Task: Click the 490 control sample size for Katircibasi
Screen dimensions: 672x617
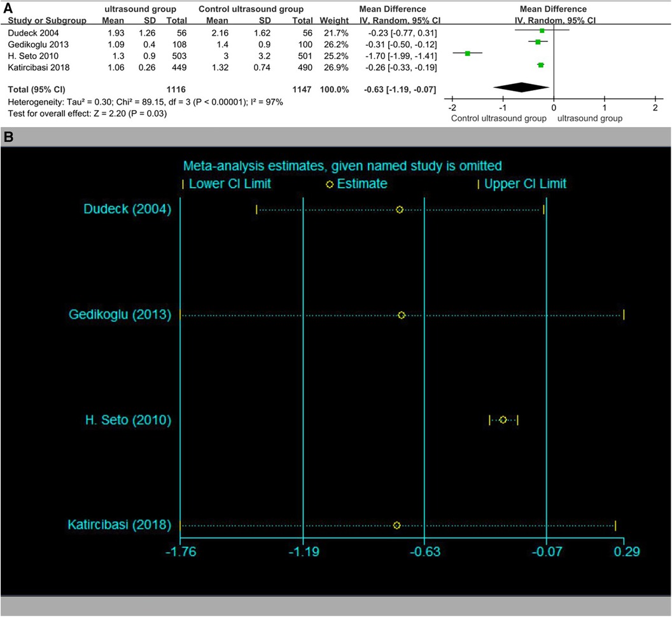Action: 305,67
